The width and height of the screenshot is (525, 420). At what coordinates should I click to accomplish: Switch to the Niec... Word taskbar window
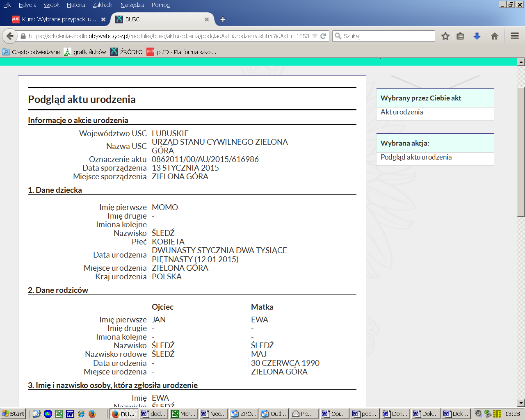click(x=214, y=414)
